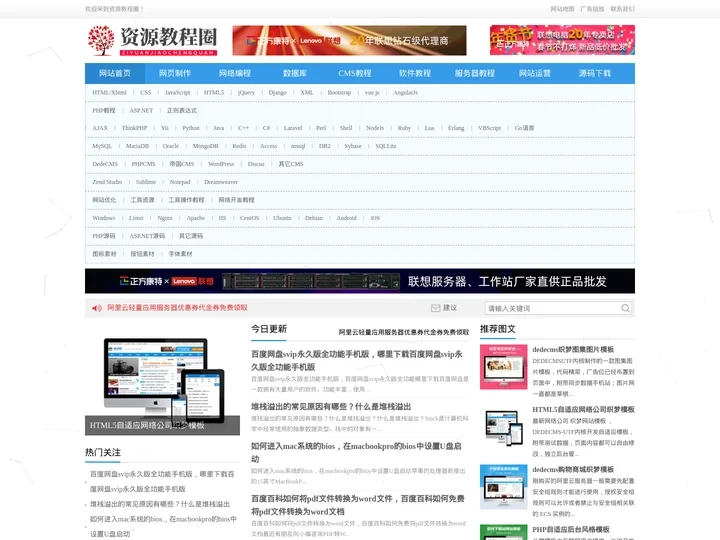Open the 20年联想钻石级代理商 banner

click(349, 40)
